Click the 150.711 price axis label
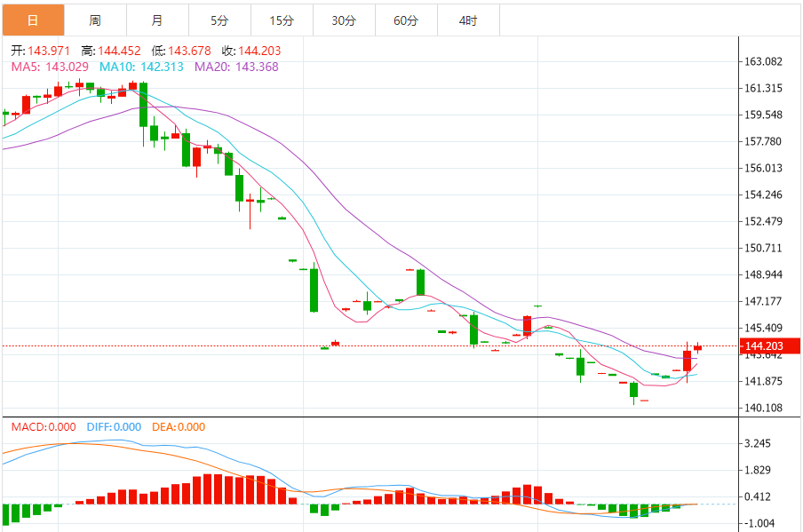803x532 pixels. click(763, 248)
